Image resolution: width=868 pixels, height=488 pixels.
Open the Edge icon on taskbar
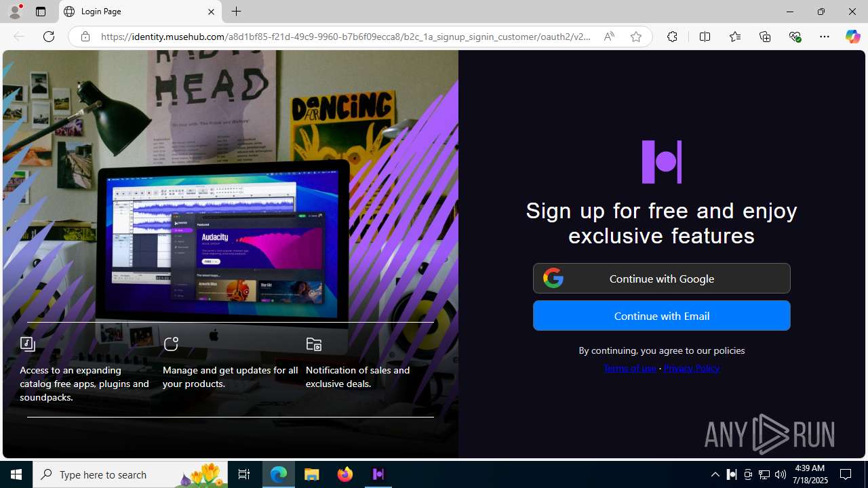tap(279, 474)
